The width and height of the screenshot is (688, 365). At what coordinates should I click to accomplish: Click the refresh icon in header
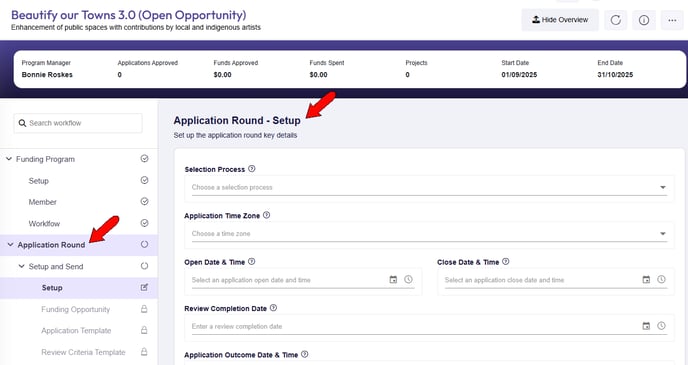coord(616,20)
